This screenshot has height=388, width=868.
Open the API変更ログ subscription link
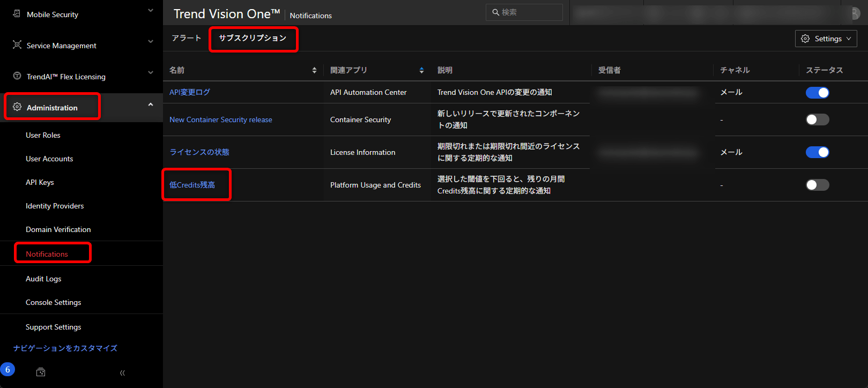tap(190, 92)
